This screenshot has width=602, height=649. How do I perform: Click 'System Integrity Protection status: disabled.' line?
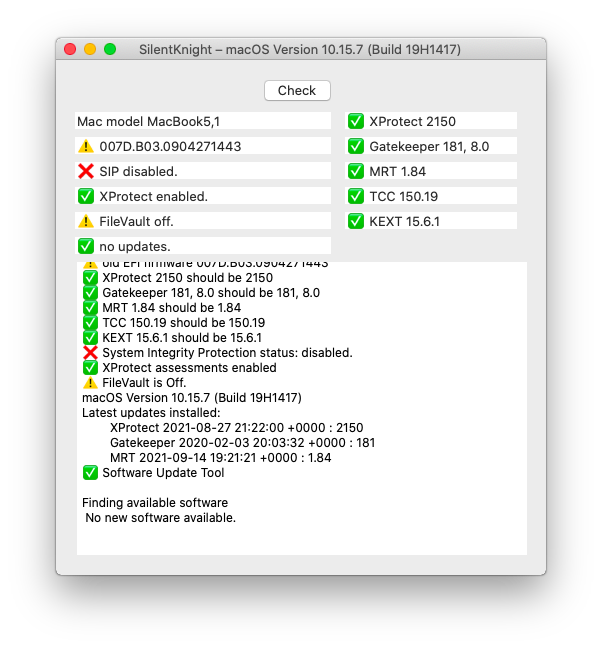[x=227, y=353]
